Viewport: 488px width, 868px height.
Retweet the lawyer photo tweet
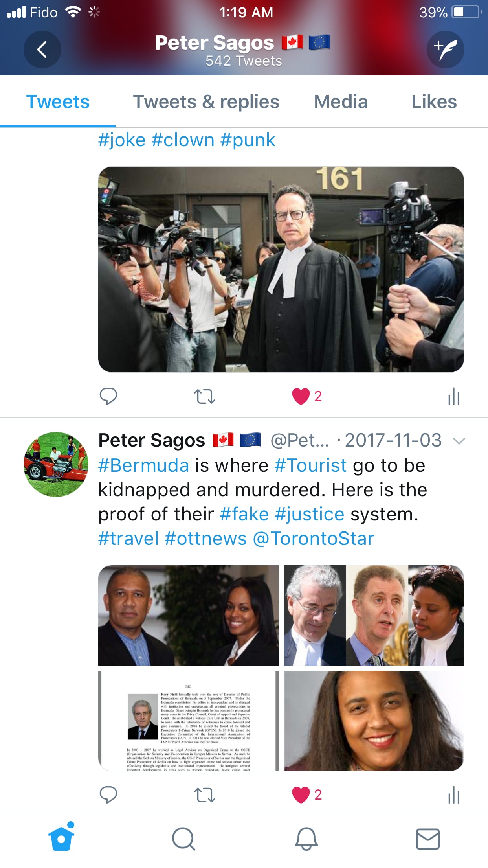pos(204,396)
